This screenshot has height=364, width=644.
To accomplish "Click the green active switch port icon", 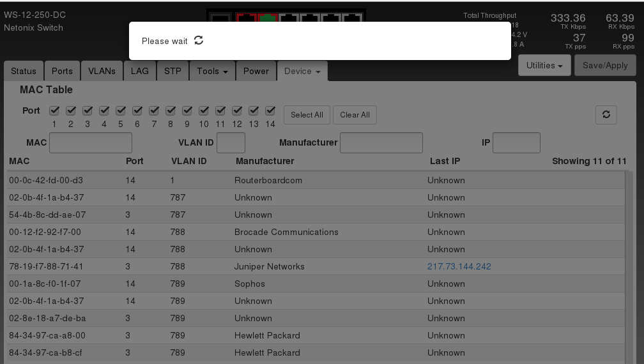I will click(267, 18).
